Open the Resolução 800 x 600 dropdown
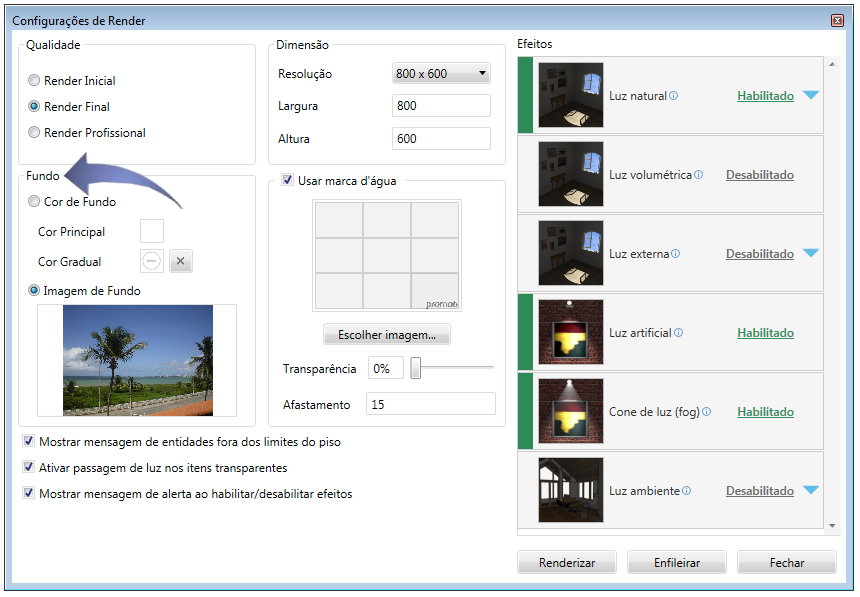 441,74
